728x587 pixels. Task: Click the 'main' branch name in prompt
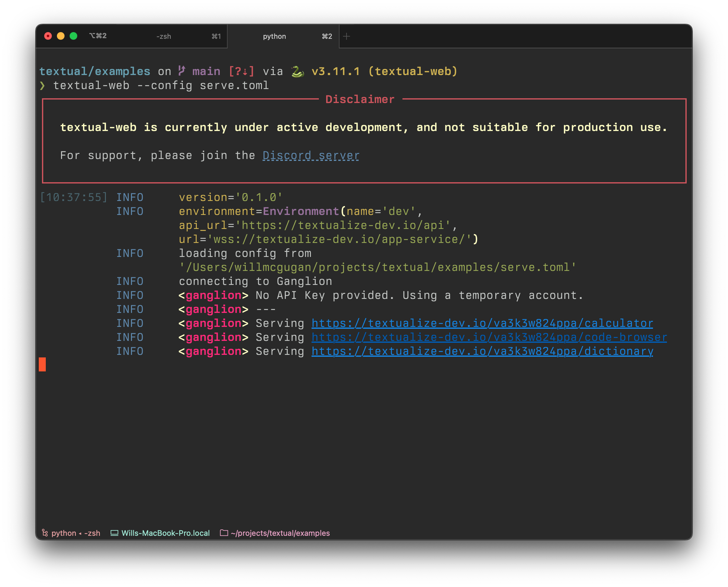[x=206, y=71]
